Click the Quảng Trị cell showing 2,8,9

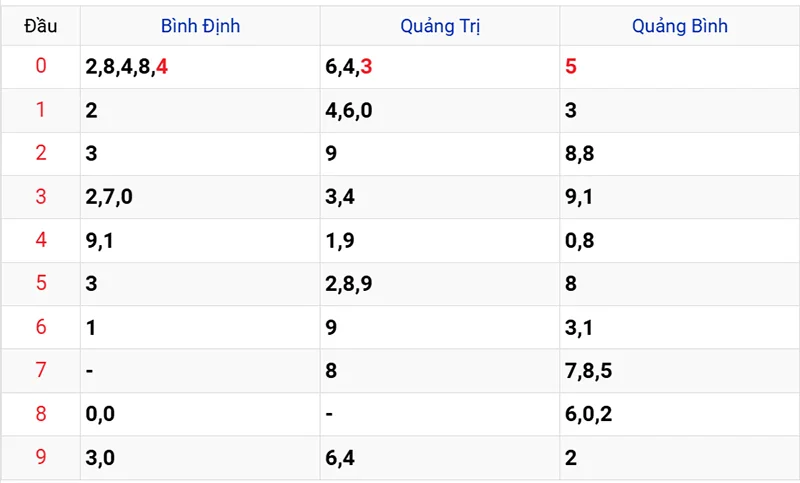click(349, 284)
